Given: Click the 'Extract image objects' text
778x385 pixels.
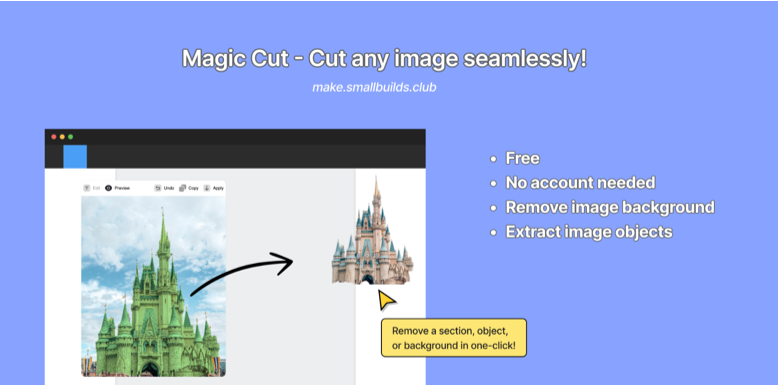Looking at the screenshot, I should click(x=589, y=232).
